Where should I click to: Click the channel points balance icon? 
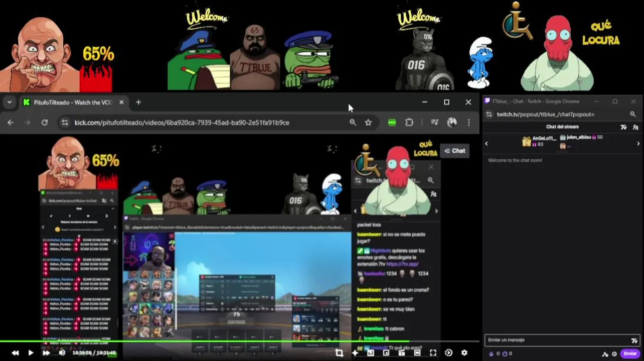(507, 353)
